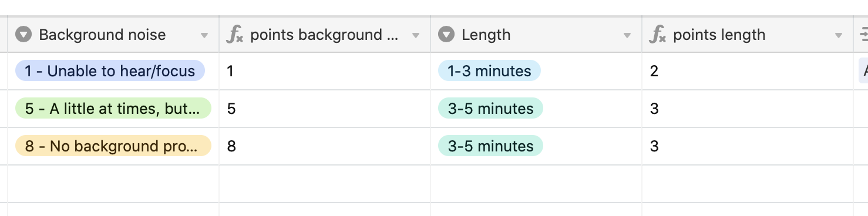The image size is (868, 216).
Task: Click the single-select icon beside Background noise
Action: point(23,35)
